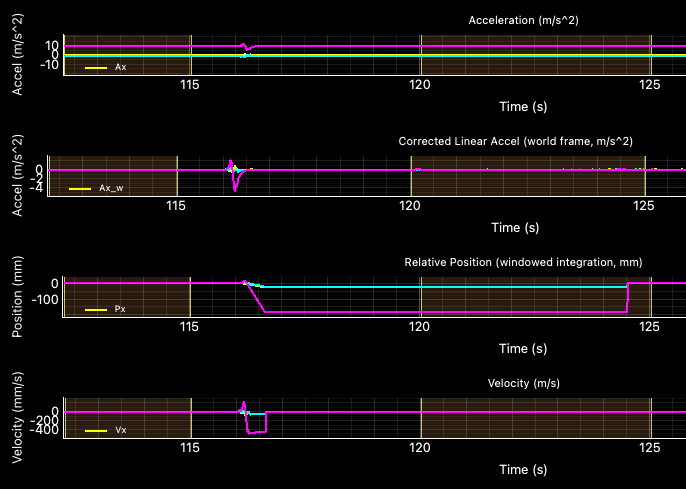Click the yellow Ax_w legend line sample
The image size is (686, 489).
pyautogui.click(x=80, y=189)
